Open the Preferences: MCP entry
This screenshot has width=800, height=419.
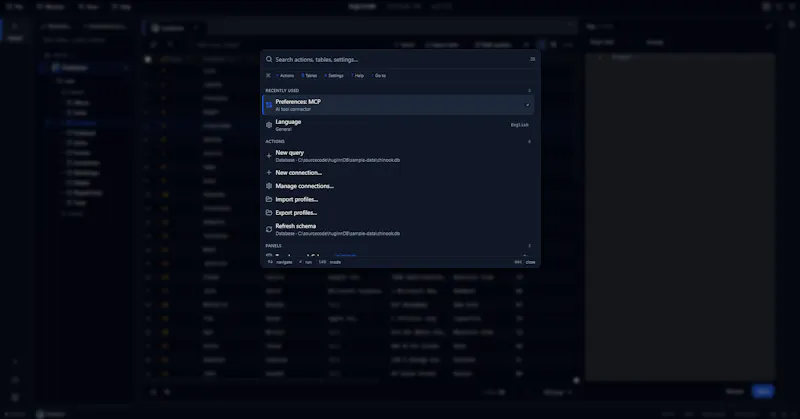tap(398, 105)
